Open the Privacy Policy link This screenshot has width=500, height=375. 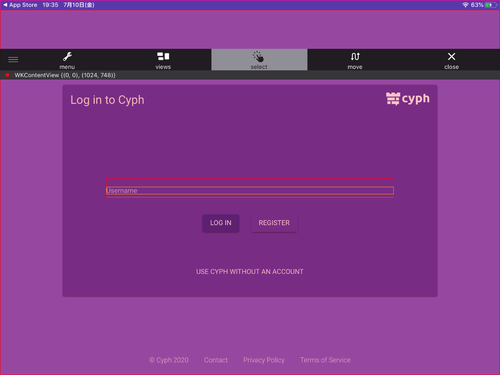point(264,360)
